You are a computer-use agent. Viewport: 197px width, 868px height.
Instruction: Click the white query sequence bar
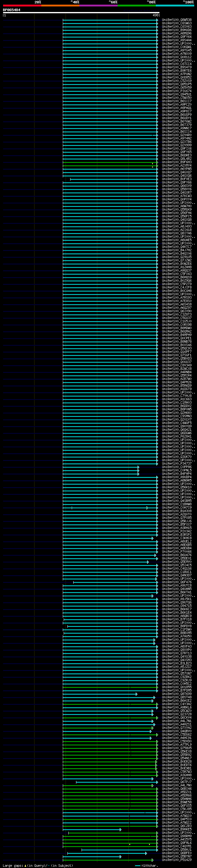click(81, 13)
